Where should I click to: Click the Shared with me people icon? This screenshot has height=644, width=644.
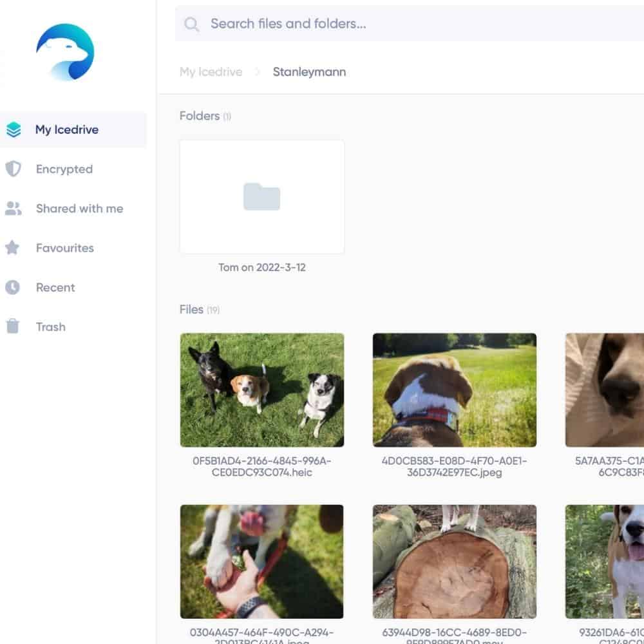[x=13, y=208]
